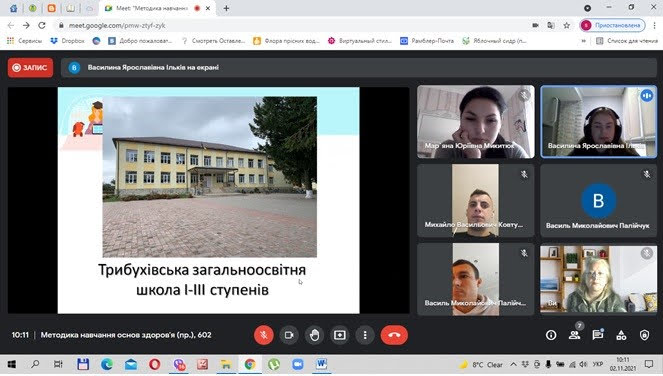Open the chat messages panel
Image resolution: width=663 pixels, height=376 pixels.
click(598, 335)
